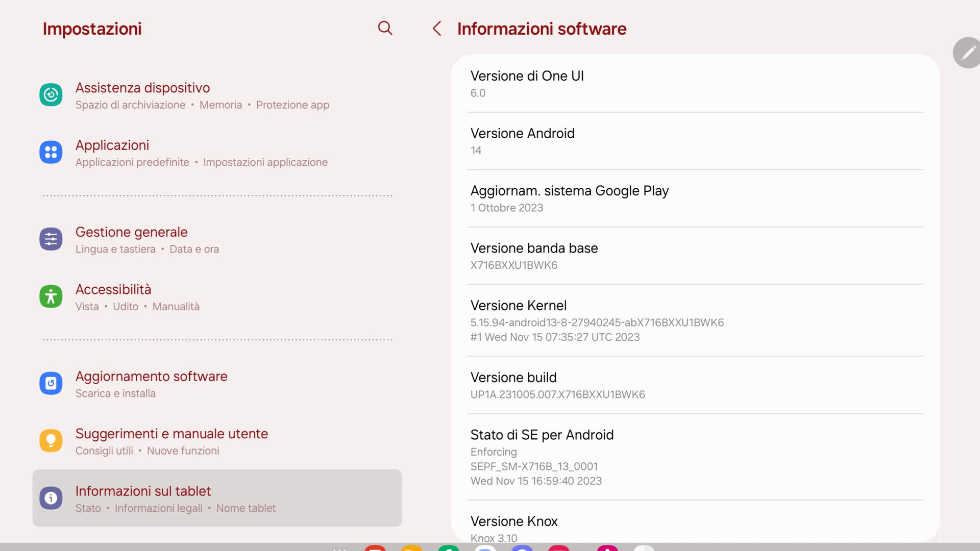This screenshot has height=551, width=980.
Task: Go back with the left chevron arrow
Action: 437,29
